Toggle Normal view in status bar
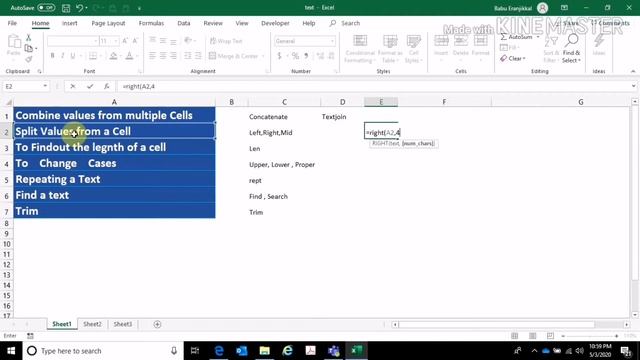 pos(514,336)
